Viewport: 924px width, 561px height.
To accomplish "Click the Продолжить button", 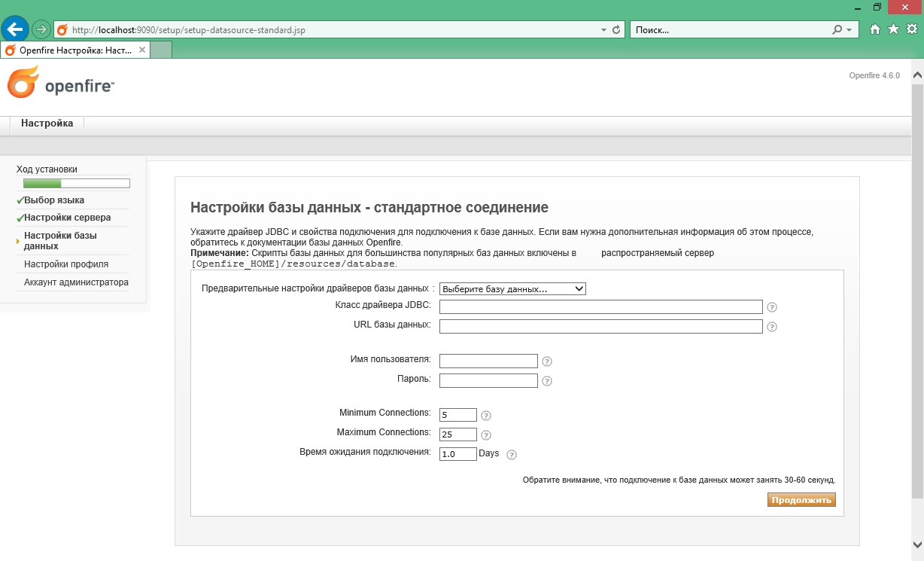I will (x=801, y=500).
